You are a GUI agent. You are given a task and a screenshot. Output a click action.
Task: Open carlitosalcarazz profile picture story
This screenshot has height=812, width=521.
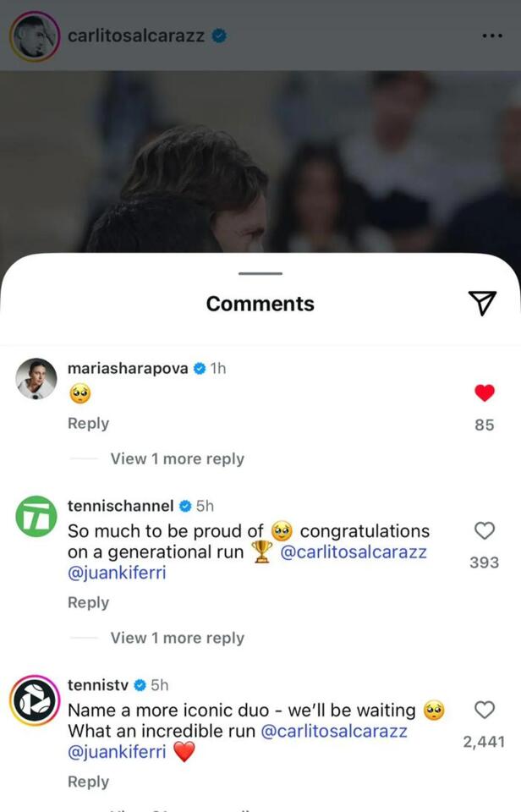coord(35,37)
